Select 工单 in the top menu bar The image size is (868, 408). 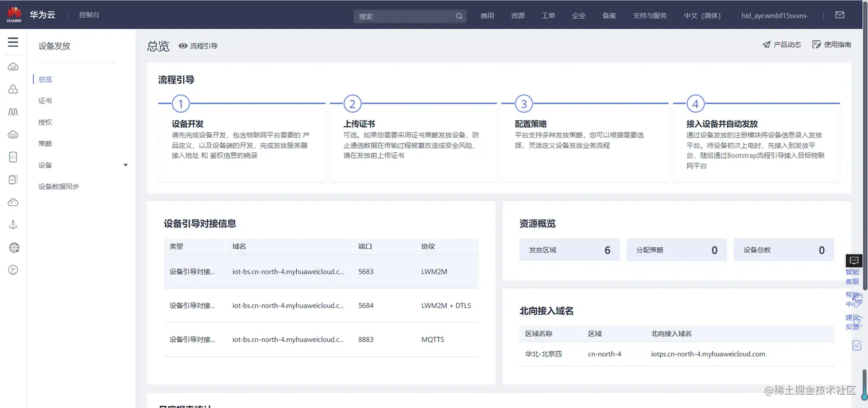click(x=548, y=16)
